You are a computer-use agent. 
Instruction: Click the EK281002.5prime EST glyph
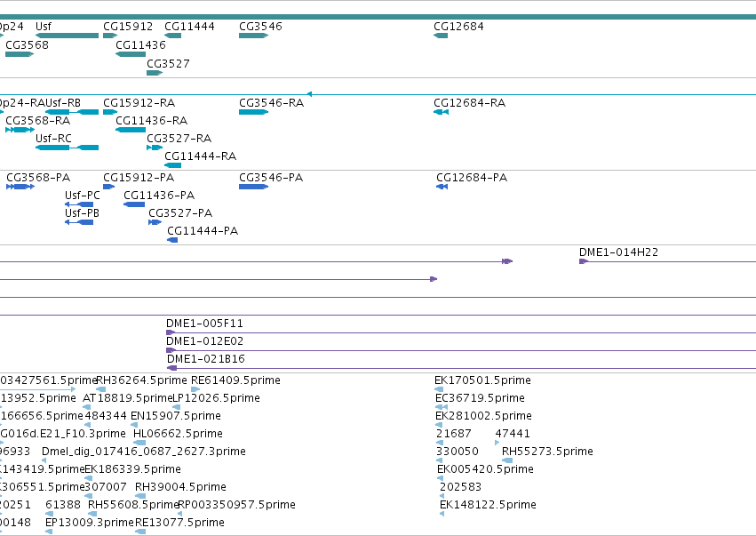coord(439,425)
